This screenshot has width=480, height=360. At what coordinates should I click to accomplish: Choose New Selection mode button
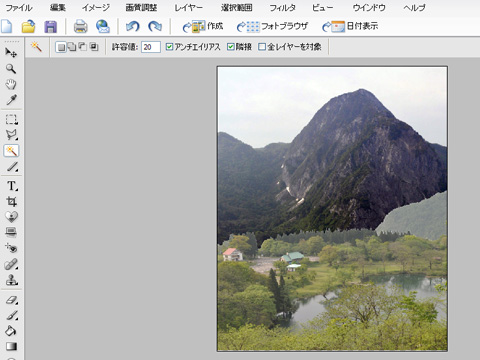point(61,47)
